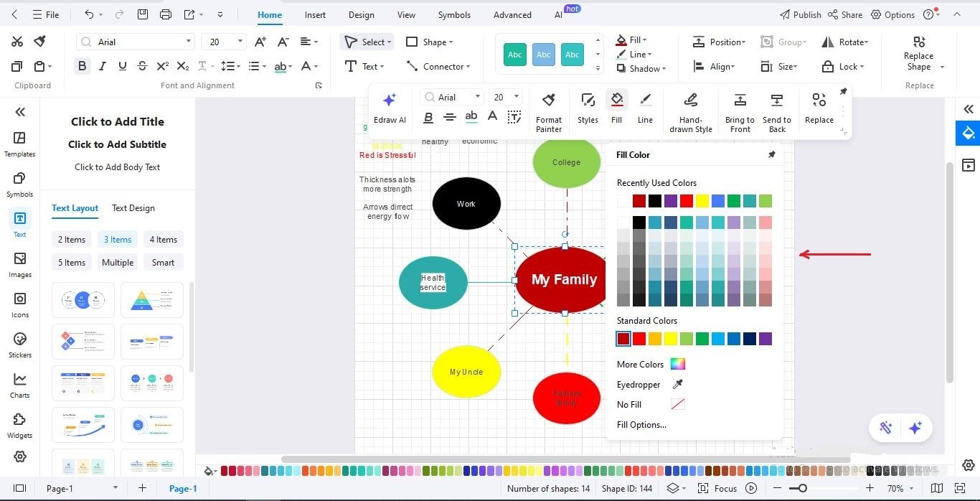Screen dimensions: 980x501
Task: Toggle Focus mode in status bar
Action: pyautogui.click(x=717, y=488)
